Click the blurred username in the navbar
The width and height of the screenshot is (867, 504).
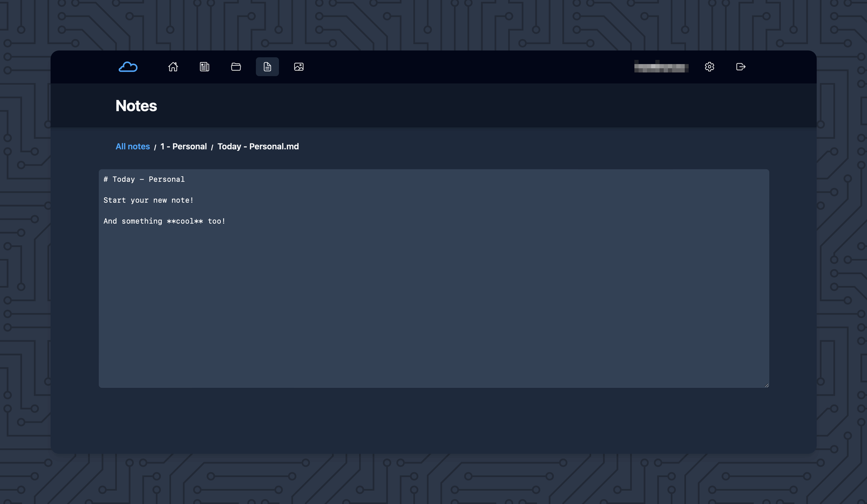[x=661, y=67]
